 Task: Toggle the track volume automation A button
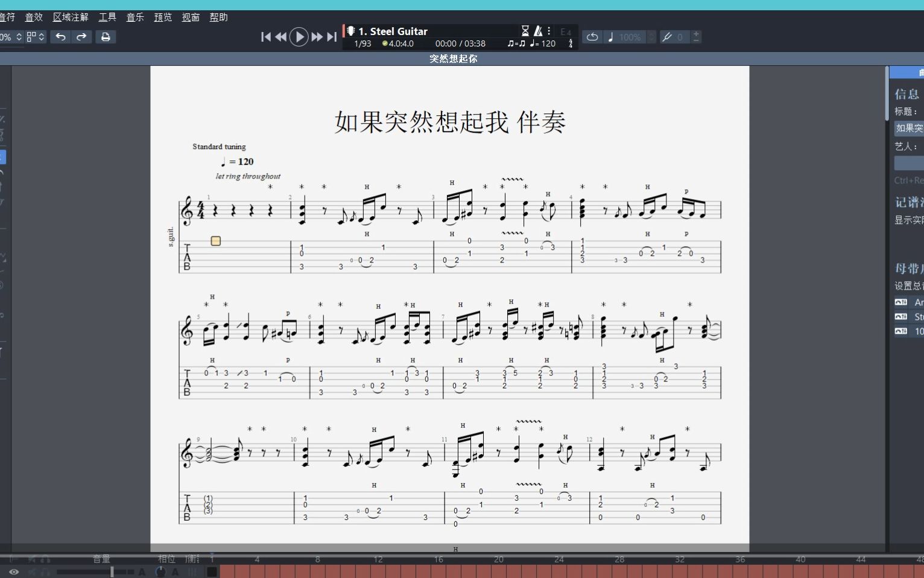(x=142, y=572)
